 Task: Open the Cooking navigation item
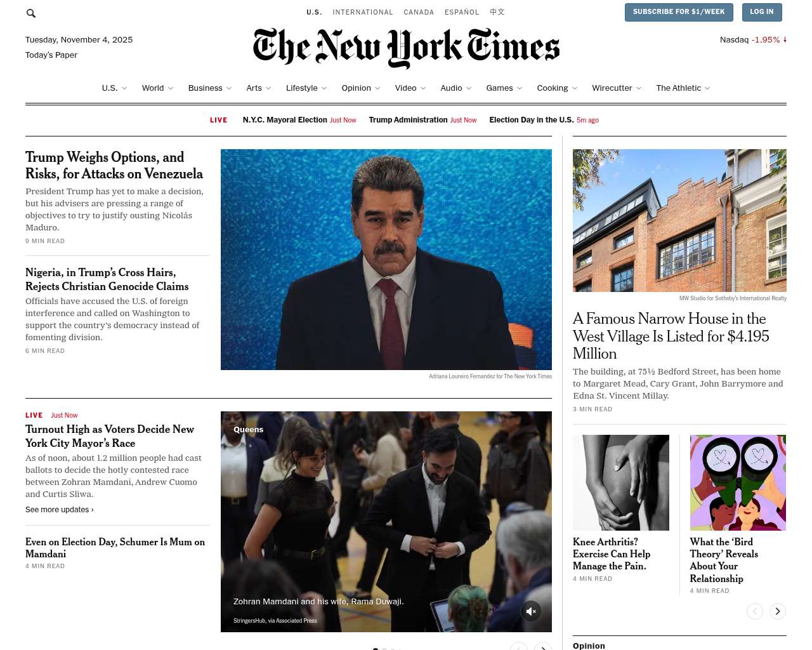point(557,88)
